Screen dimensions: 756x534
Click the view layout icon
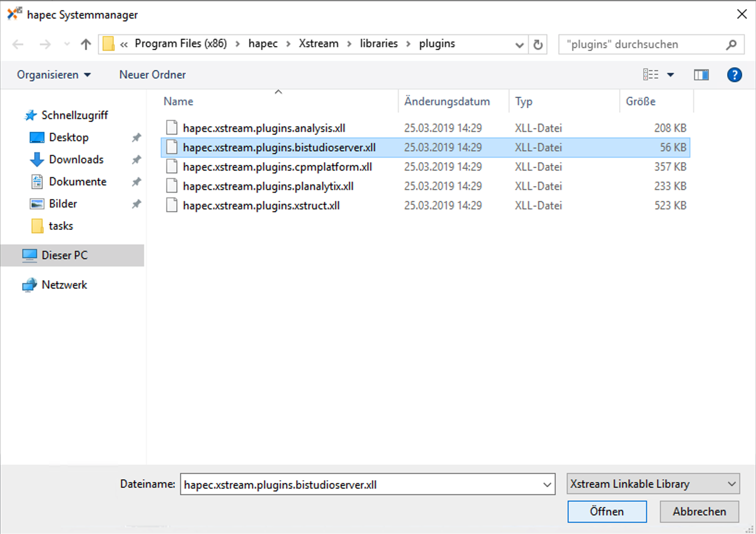pos(651,75)
